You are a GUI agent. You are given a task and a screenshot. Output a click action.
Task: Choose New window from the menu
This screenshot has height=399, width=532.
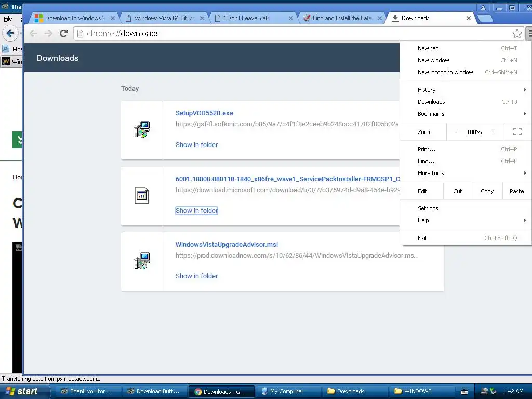coord(465,60)
